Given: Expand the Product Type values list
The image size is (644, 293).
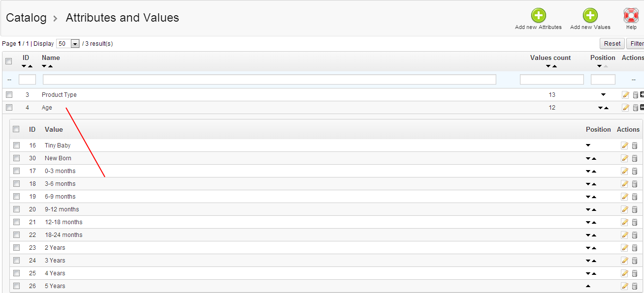Looking at the screenshot, I should (642, 95).
